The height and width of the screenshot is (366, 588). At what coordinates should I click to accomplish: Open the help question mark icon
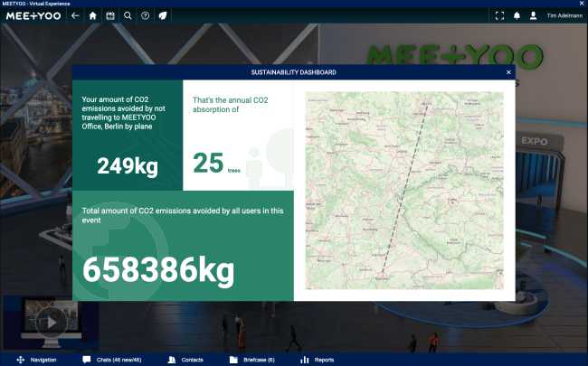(x=145, y=15)
